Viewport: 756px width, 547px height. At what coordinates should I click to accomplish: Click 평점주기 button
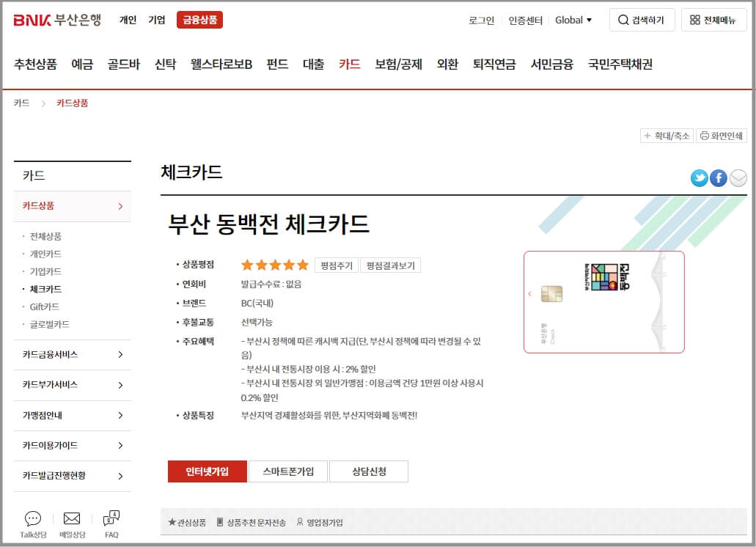coord(337,265)
